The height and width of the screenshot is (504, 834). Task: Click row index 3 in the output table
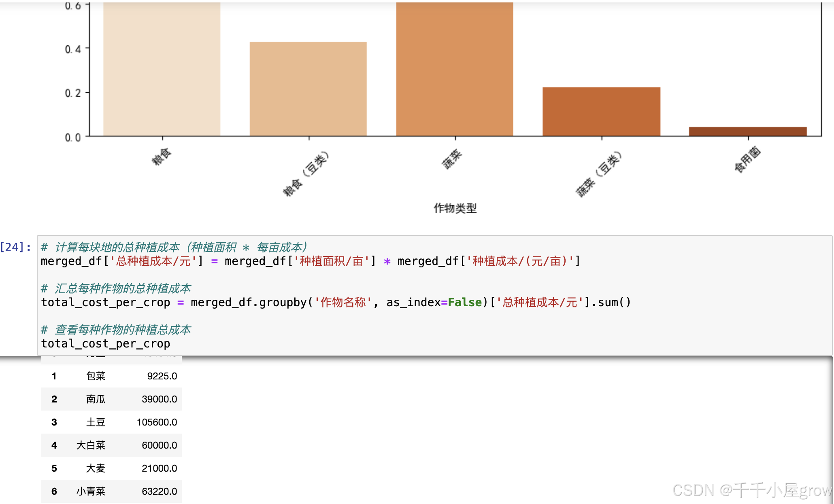(54, 422)
